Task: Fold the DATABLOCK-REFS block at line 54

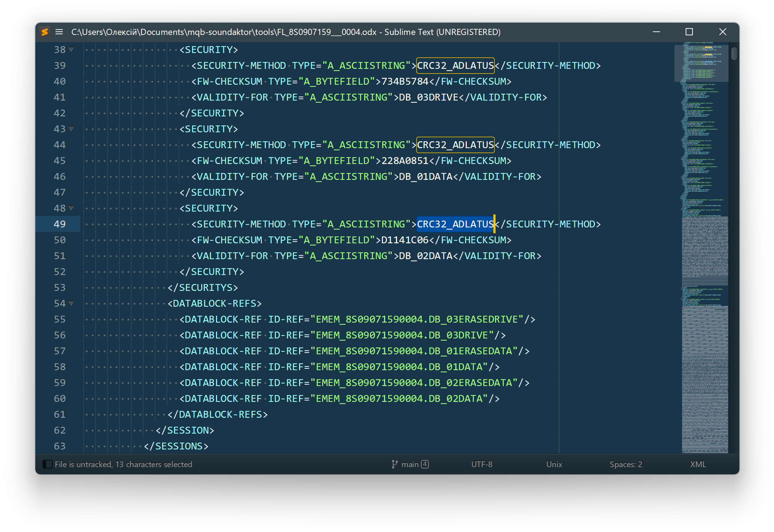Action: (x=71, y=303)
